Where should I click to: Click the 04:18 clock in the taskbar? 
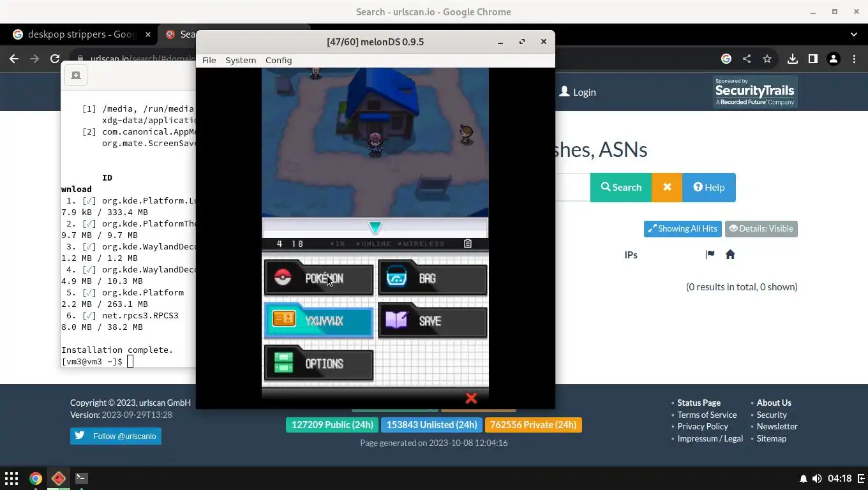point(840,479)
